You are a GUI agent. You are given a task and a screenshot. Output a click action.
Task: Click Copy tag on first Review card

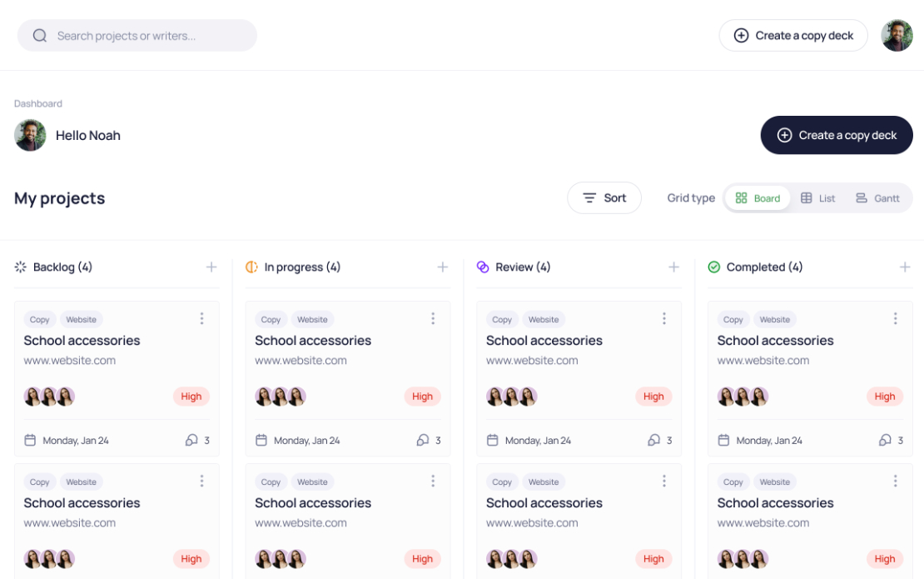coord(502,320)
